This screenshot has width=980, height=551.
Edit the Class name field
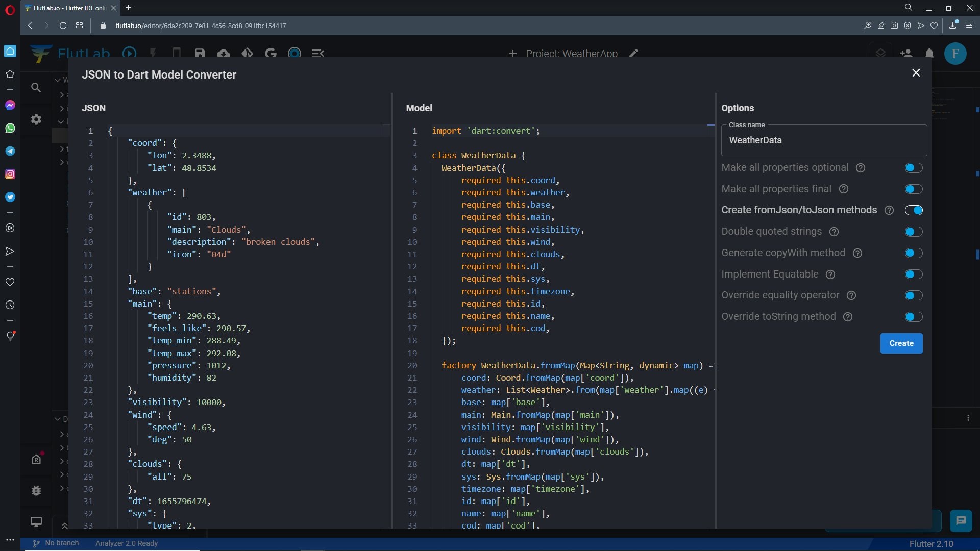(823, 140)
